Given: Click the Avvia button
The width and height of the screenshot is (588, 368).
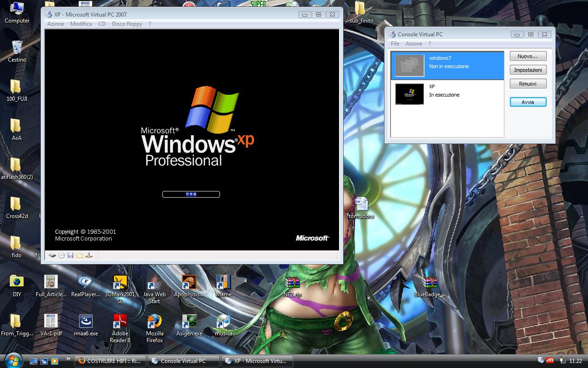Looking at the screenshot, I should 528,102.
